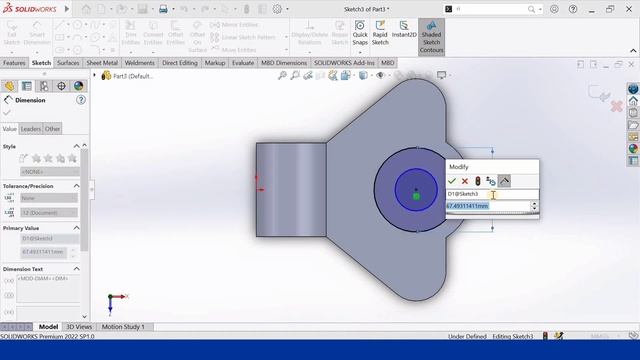Open the DimXpertManager crosshair tab icon
The width and height of the screenshot is (640, 360).
click(61, 86)
